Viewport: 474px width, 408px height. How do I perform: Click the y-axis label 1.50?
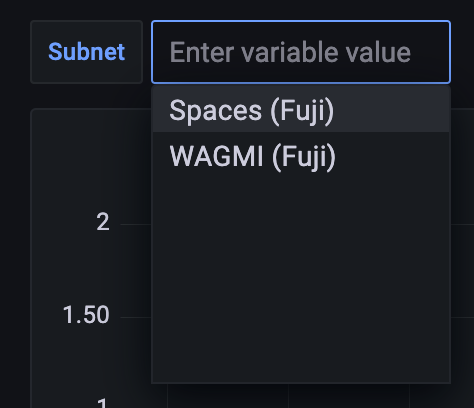86,315
